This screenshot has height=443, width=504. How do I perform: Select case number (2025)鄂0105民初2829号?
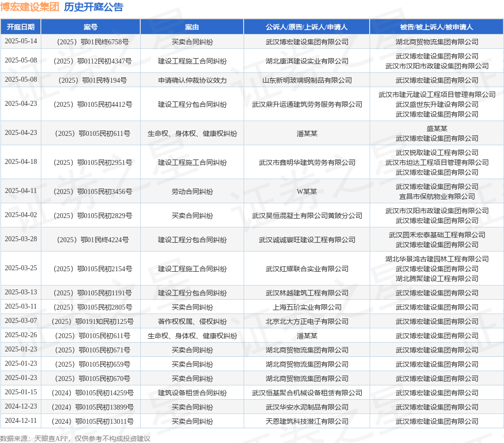pyautogui.click(x=93, y=216)
